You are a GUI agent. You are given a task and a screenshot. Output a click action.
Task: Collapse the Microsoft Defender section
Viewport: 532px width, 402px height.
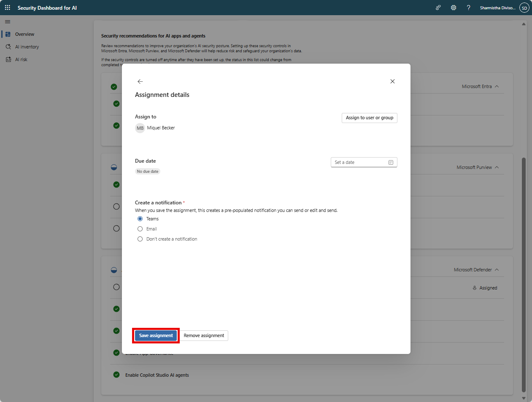497,270
